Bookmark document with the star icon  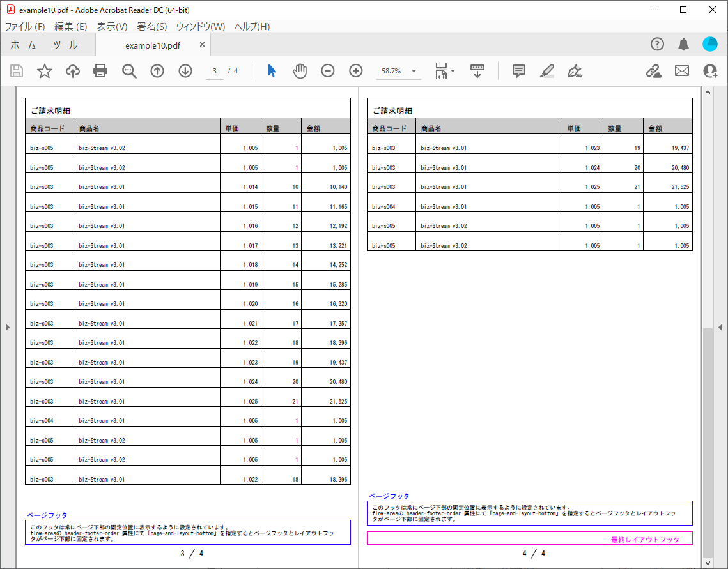tap(45, 71)
